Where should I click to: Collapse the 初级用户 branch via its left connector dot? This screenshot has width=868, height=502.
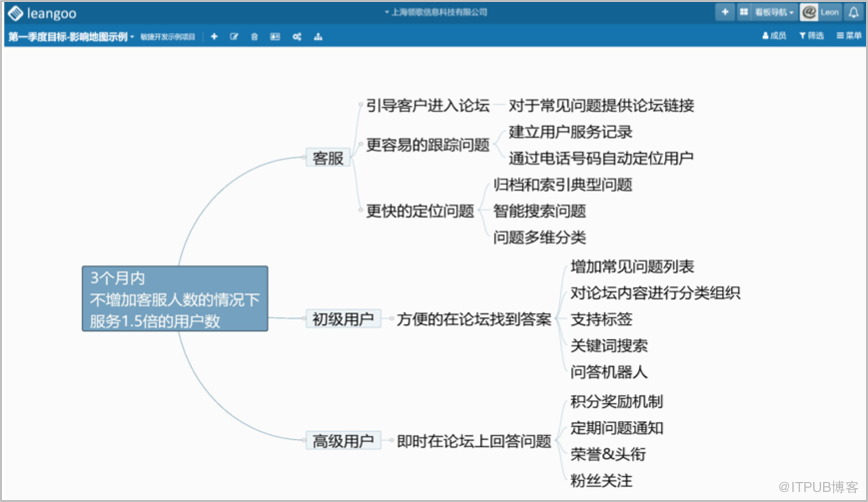304,318
